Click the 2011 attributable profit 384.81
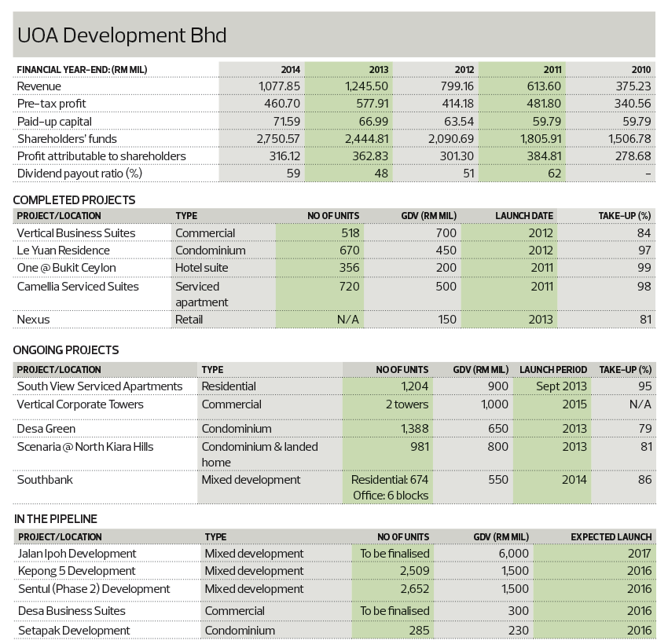 (544, 156)
